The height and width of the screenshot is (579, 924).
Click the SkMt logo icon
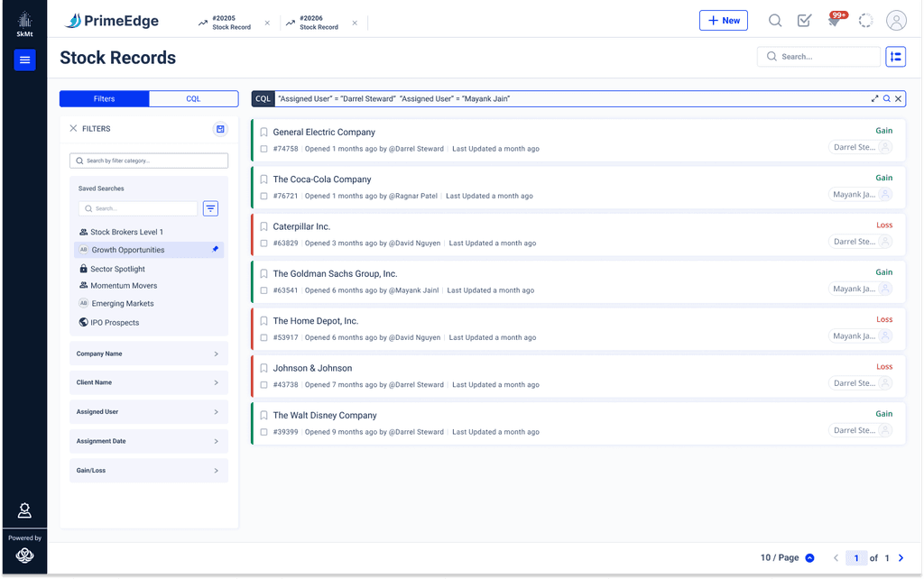pyautogui.click(x=24, y=24)
